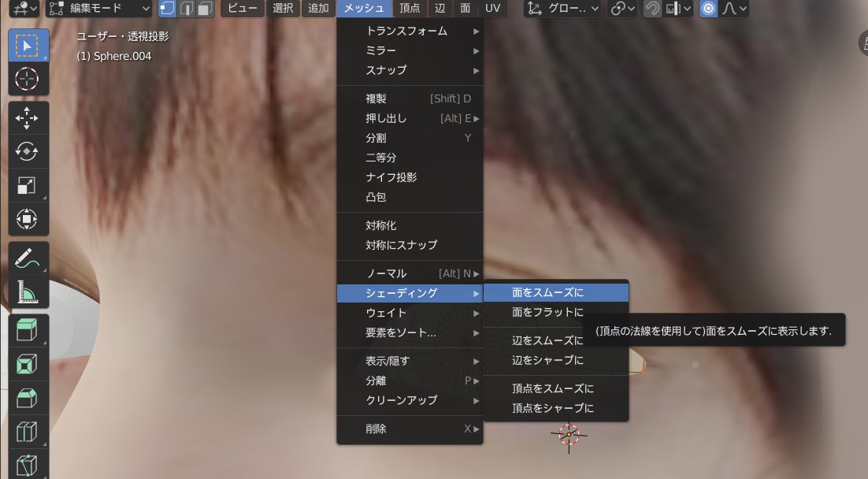Open the 編集モード mode dropdown
The image size is (868, 479).
click(95, 9)
